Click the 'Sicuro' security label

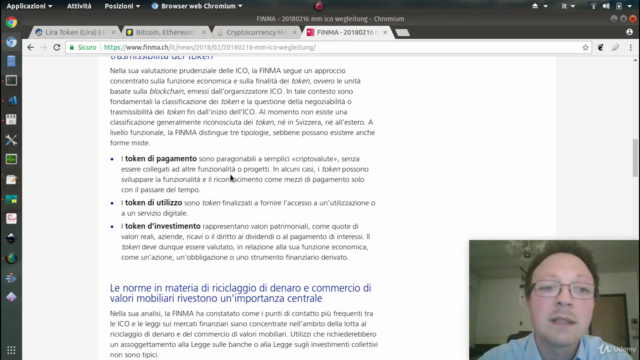click(x=87, y=47)
